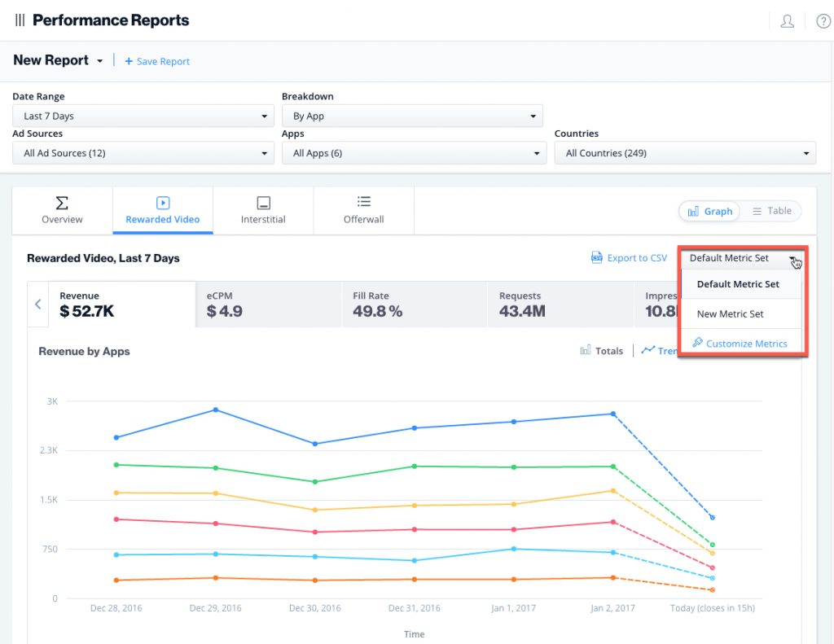Switch to the Interstitial tab
Viewport: 834px width, 644px height.
(x=263, y=210)
